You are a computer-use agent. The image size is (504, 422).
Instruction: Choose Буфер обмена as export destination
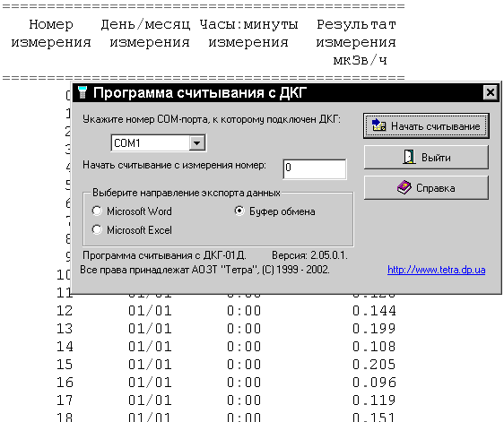(274, 211)
